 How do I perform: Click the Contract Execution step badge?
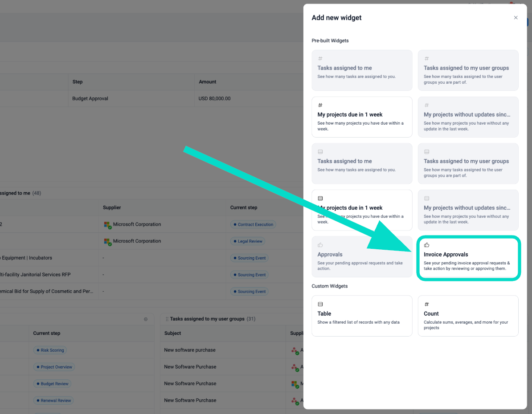coord(253,224)
